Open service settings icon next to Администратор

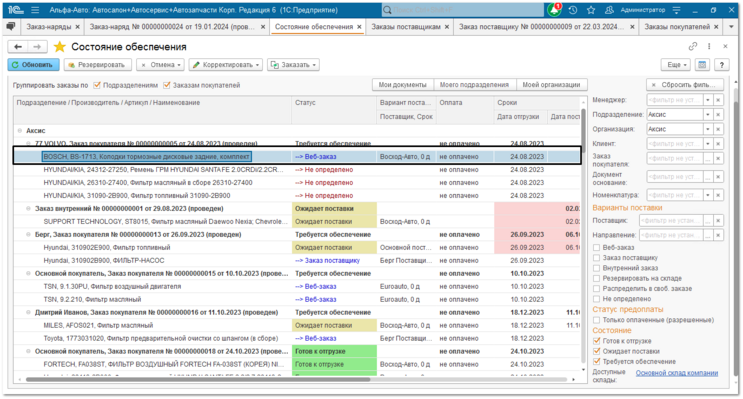(x=677, y=10)
